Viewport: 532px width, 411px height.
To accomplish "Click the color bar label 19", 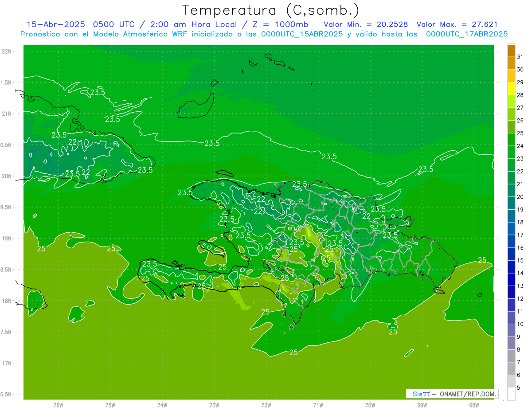I will (x=520, y=210).
